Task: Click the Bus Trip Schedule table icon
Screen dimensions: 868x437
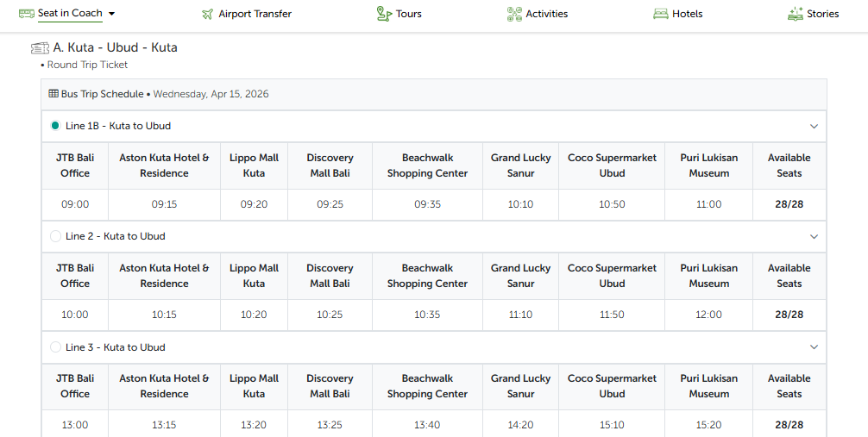Action: [x=53, y=94]
